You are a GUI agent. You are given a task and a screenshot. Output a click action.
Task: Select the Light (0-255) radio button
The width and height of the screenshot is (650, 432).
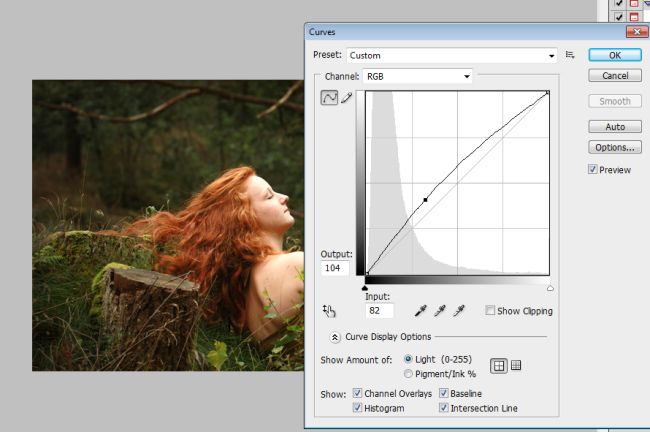pos(408,359)
